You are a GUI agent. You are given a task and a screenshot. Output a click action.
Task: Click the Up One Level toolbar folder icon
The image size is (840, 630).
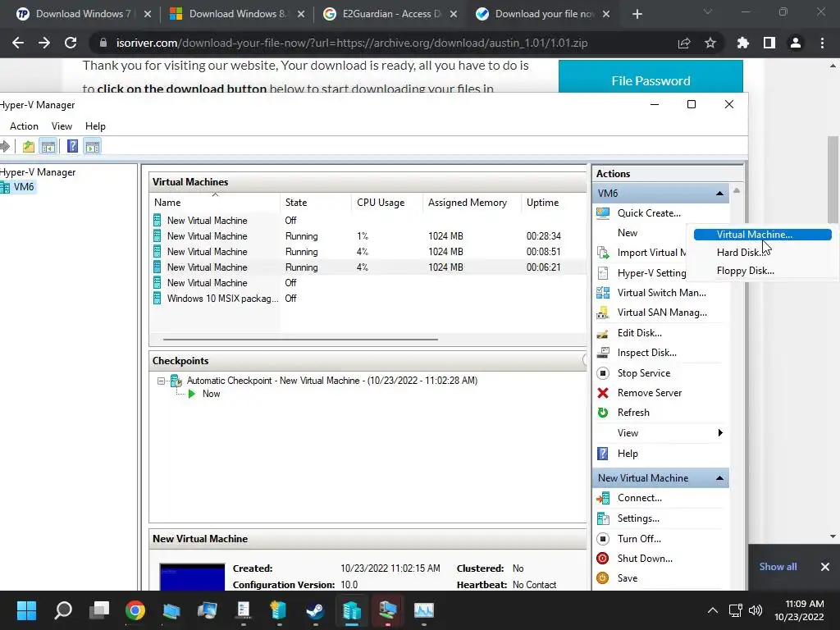point(29,146)
